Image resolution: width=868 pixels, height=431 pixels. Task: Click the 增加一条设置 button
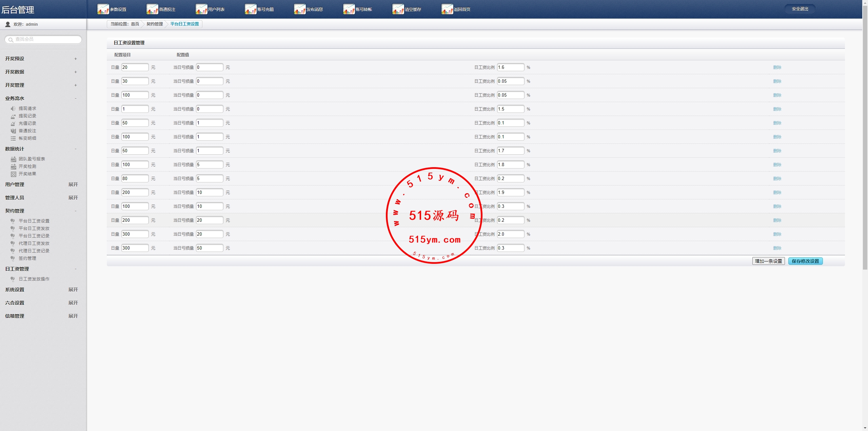[x=768, y=261]
